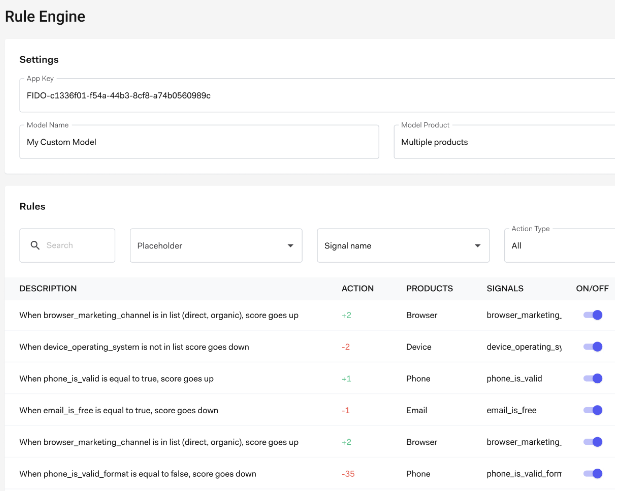Select the device_operating_system rule description
Image resolution: width=628 pixels, height=491 pixels.
[134, 347]
